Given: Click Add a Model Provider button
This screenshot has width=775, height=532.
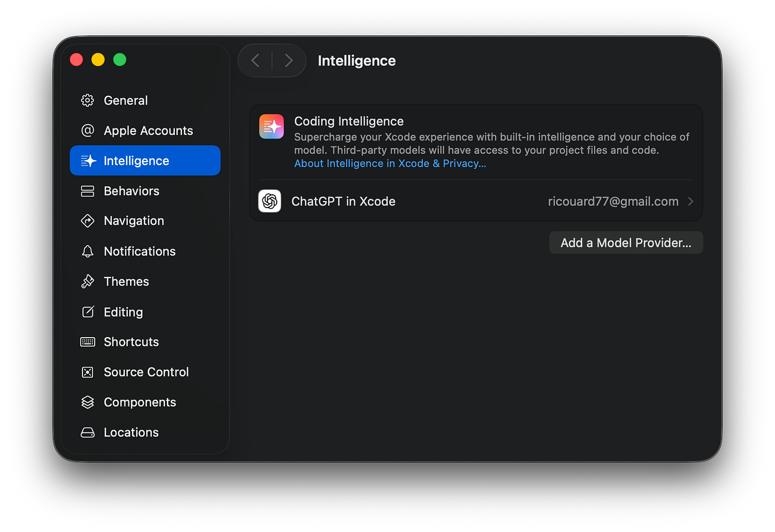Looking at the screenshot, I should point(626,242).
